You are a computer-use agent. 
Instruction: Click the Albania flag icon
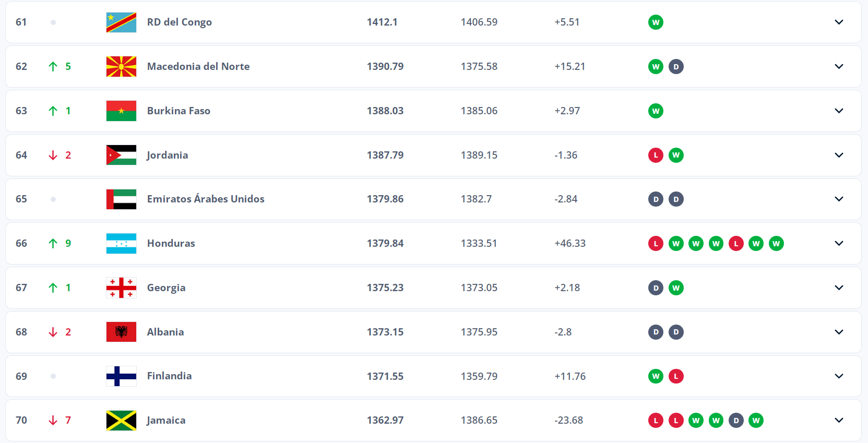pyautogui.click(x=121, y=332)
